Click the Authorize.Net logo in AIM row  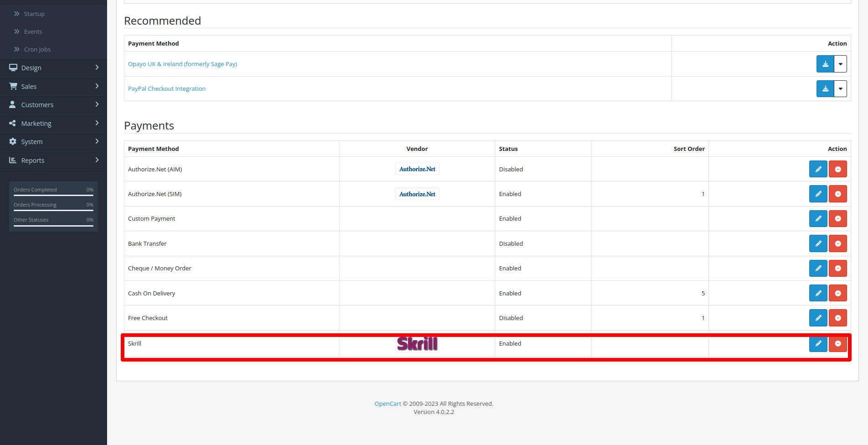pyautogui.click(x=417, y=169)
